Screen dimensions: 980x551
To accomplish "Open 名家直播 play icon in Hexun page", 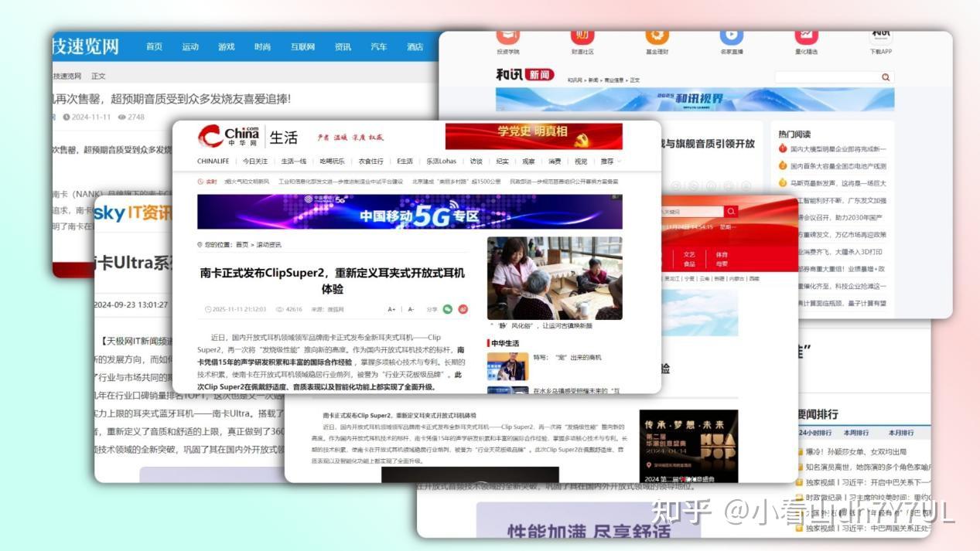I will pos(731,36).
